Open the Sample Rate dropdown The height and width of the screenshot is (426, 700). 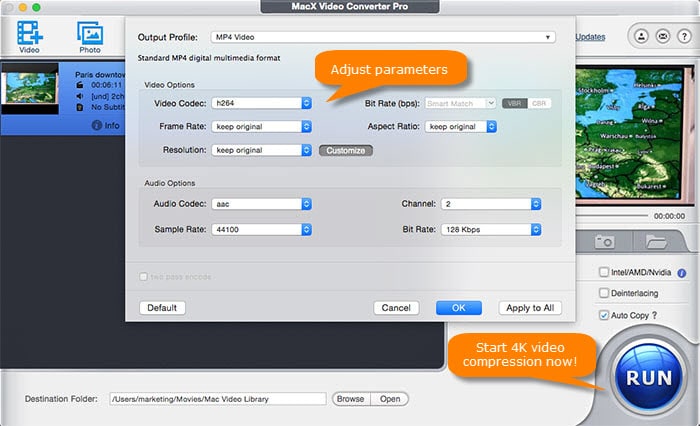[x=262, y=230]
